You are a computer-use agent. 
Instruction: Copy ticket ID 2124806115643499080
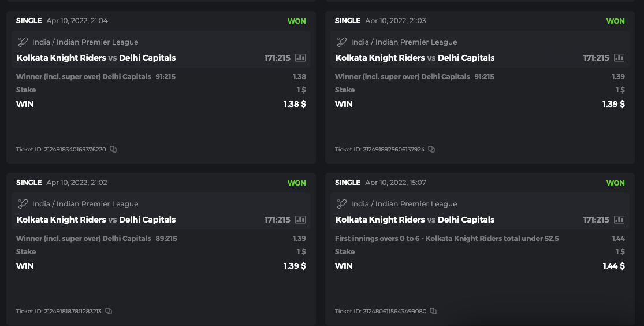click(433, 311)
